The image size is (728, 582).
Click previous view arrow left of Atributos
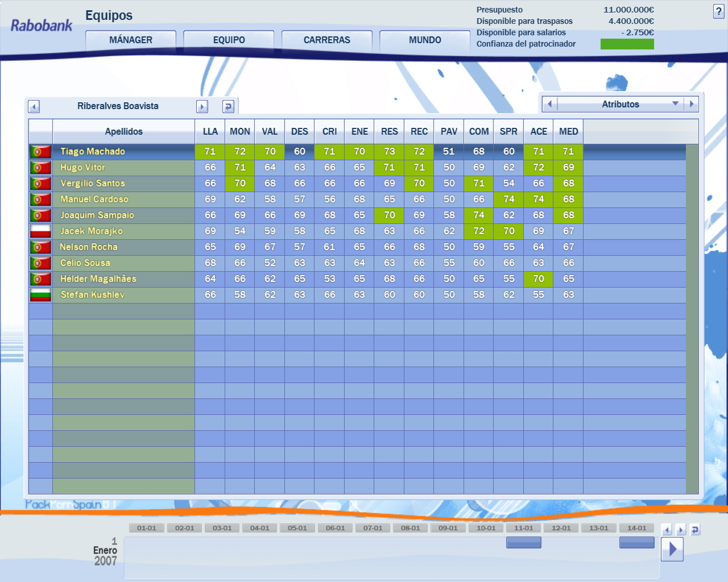(549, 104)
